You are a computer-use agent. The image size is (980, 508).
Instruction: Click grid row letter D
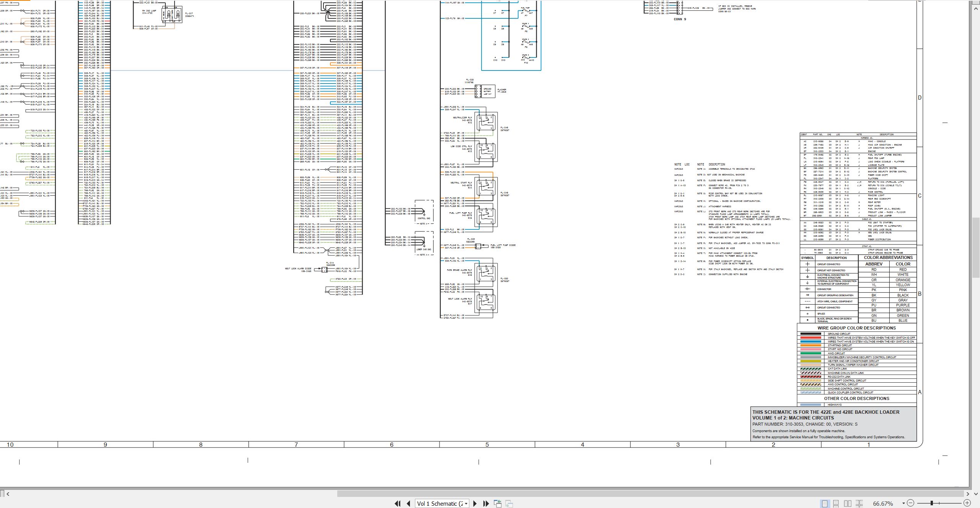(920, 98)
